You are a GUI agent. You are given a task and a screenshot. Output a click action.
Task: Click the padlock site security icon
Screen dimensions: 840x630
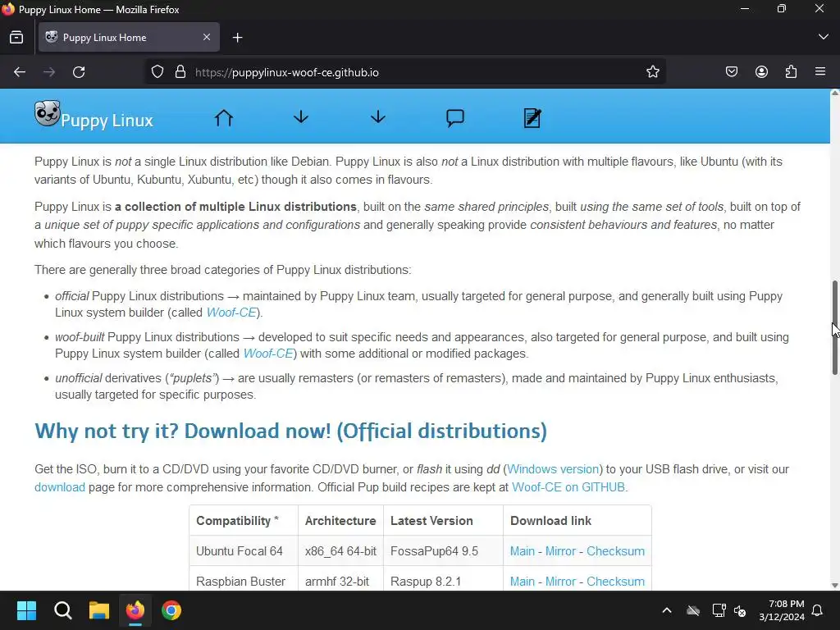point(180,72)
